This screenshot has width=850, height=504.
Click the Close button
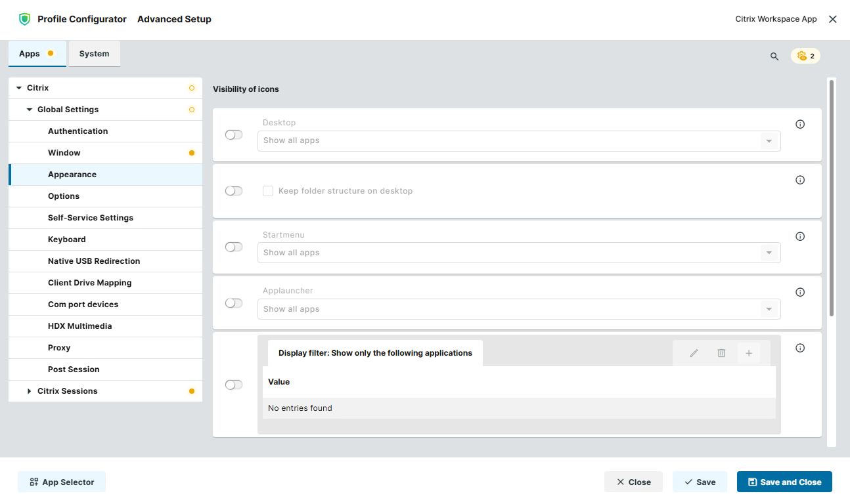point(633,482)
